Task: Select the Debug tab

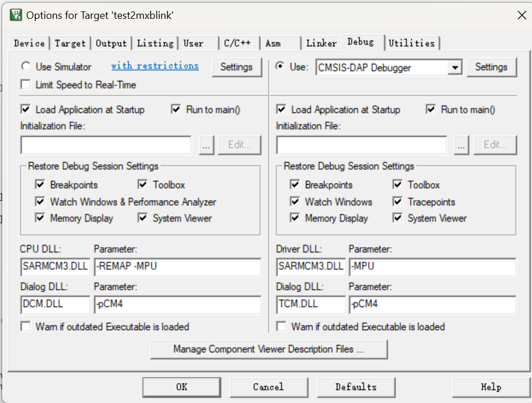Action: tap(363, 42)
